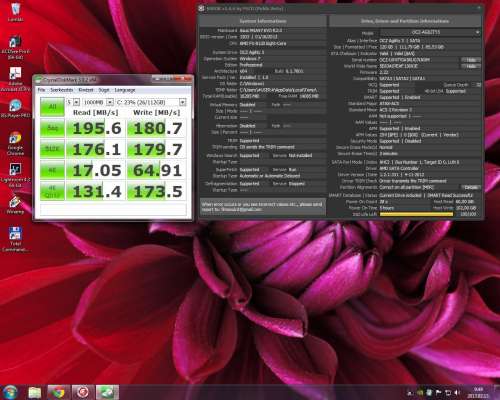
Task: Start the 512K benchmark button
Action: click(x=52, y=149)
